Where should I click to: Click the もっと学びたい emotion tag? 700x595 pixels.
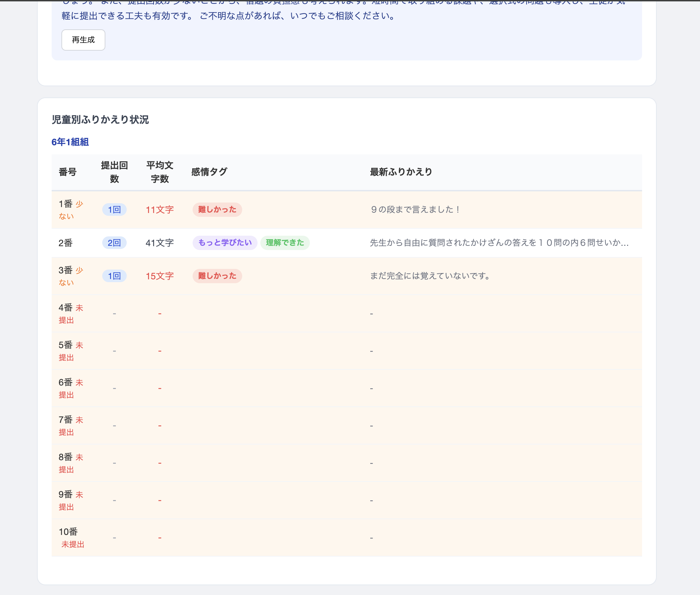pyautogui.click(x=225, y=243)
